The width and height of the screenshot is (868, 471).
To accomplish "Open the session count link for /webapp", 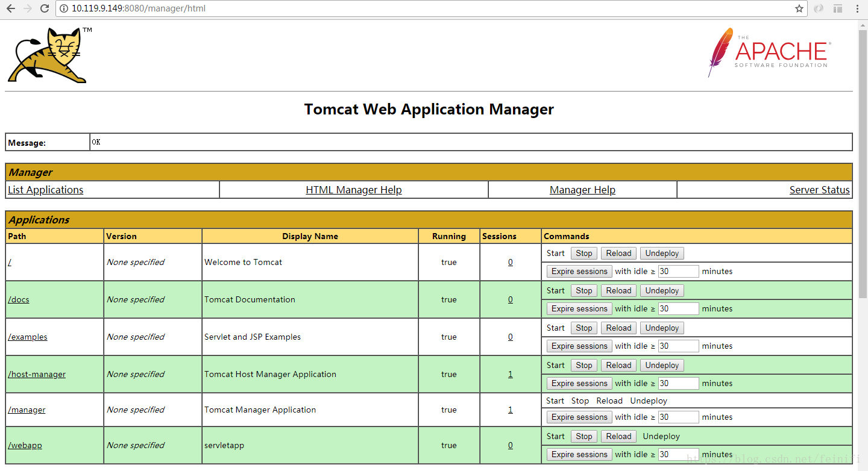I will point(511,445).
